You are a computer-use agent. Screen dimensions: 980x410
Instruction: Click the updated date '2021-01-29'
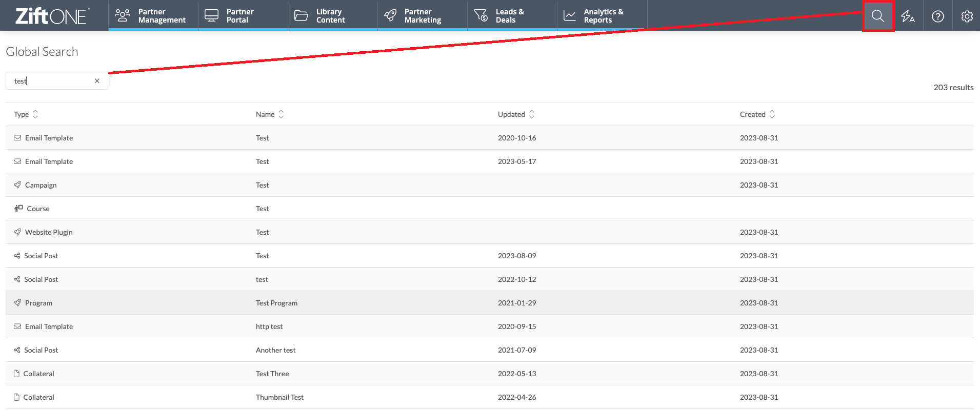(x=517, y=303)
